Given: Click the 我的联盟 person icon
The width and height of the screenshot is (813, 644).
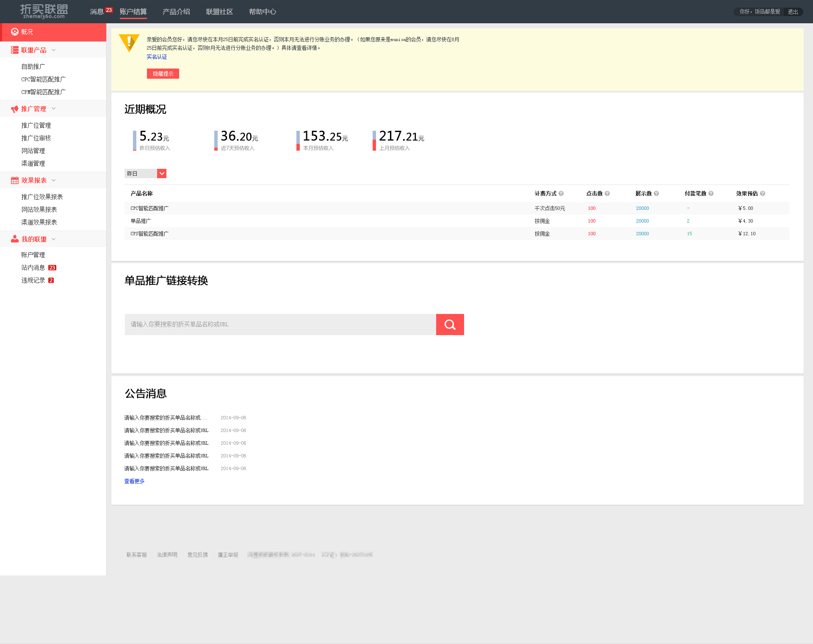Looking at the screenshot, I should [x=14, y=239].
